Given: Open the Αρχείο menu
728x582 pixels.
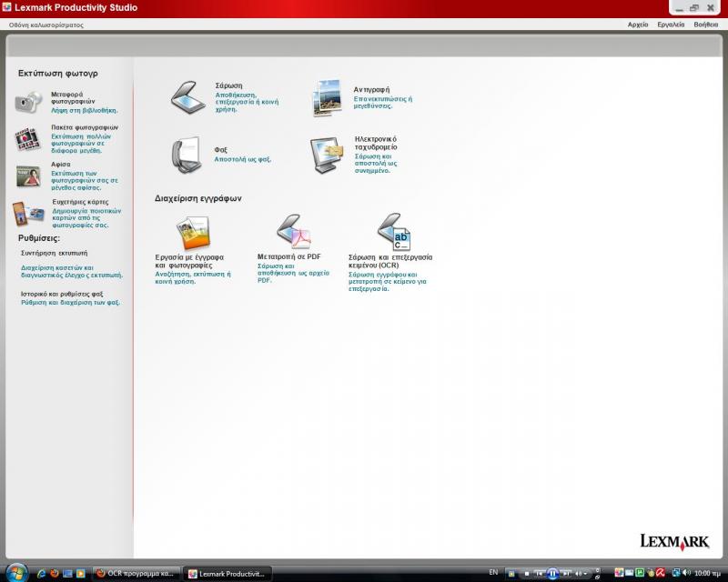Looking at the screenshot, I should tap(638, 25).
